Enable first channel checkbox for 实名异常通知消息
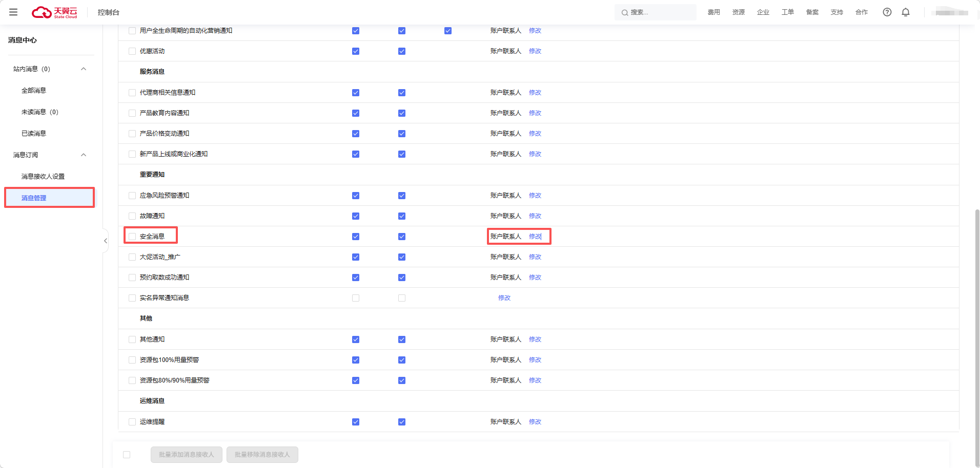Screen dimensions: 980x468 point(356,298)
